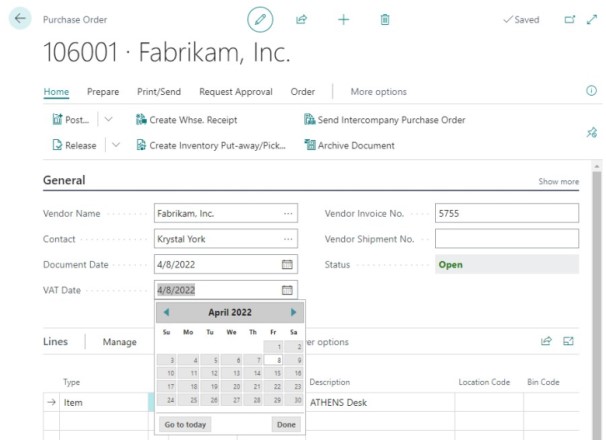Viewport: 606px width, 440px height.
Task: Click the Lines section heading
Action: [x=55, y=342]
